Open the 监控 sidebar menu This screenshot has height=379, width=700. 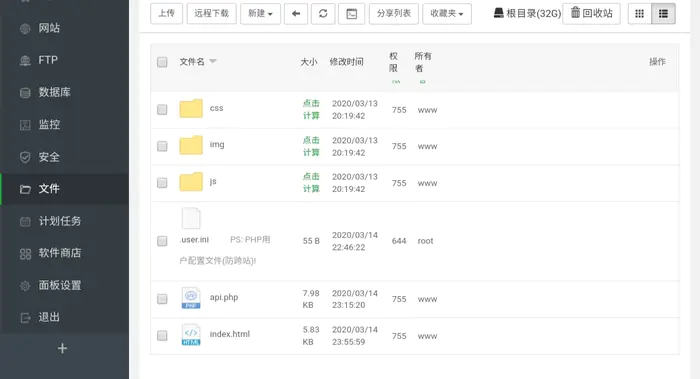click(64, 125)
